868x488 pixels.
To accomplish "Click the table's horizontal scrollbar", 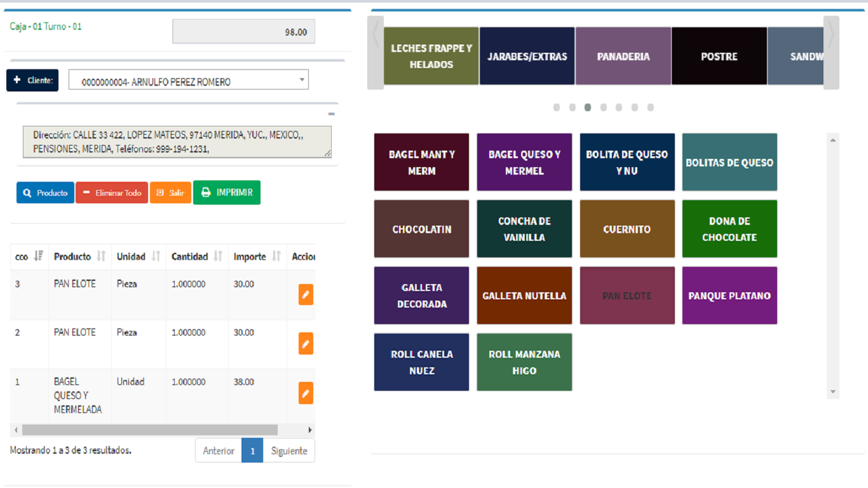I will click(x=150, y=430).
